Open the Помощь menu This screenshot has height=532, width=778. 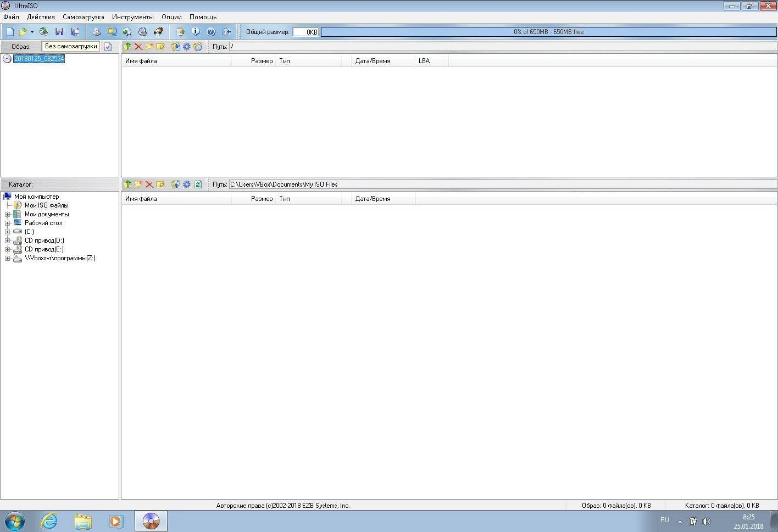203,17
